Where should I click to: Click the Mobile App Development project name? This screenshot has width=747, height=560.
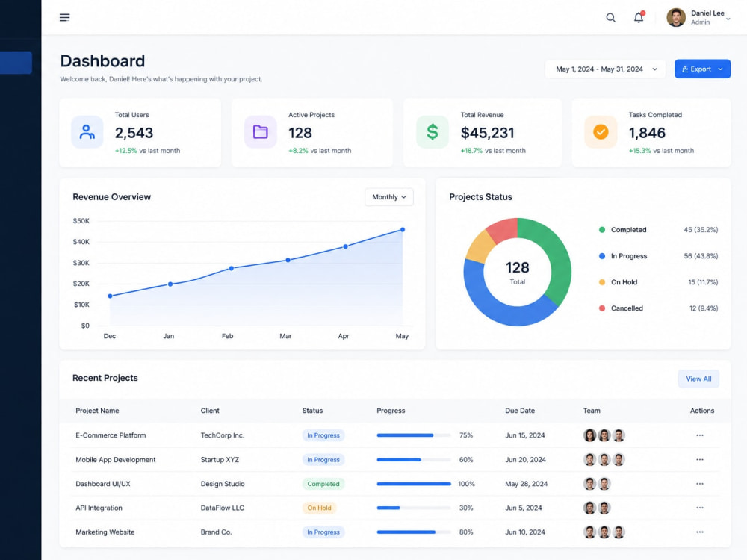tap(115, 459)
